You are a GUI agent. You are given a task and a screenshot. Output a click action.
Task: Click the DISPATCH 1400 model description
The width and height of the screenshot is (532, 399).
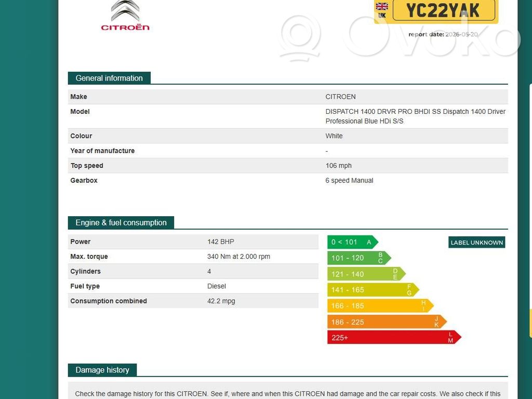click(x=415, y=116)
